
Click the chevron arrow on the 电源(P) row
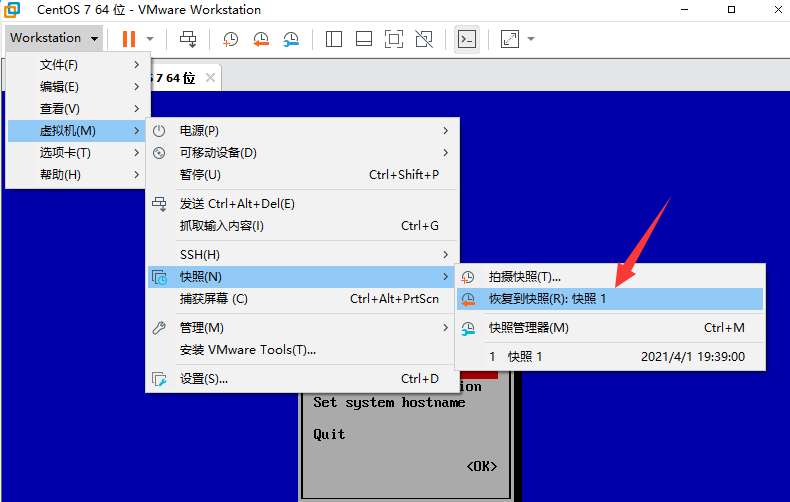point(445,131)
